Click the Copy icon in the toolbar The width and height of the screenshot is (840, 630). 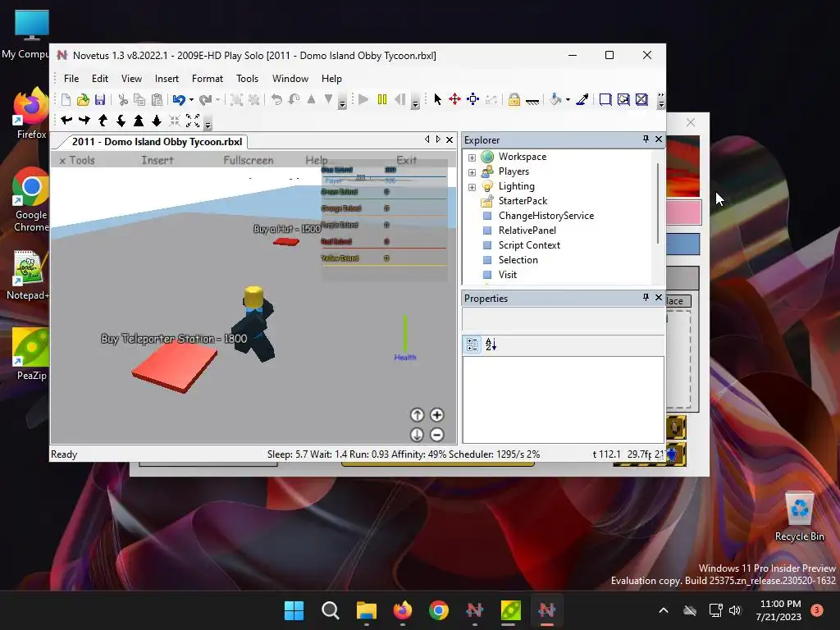[x=139, y=99]
